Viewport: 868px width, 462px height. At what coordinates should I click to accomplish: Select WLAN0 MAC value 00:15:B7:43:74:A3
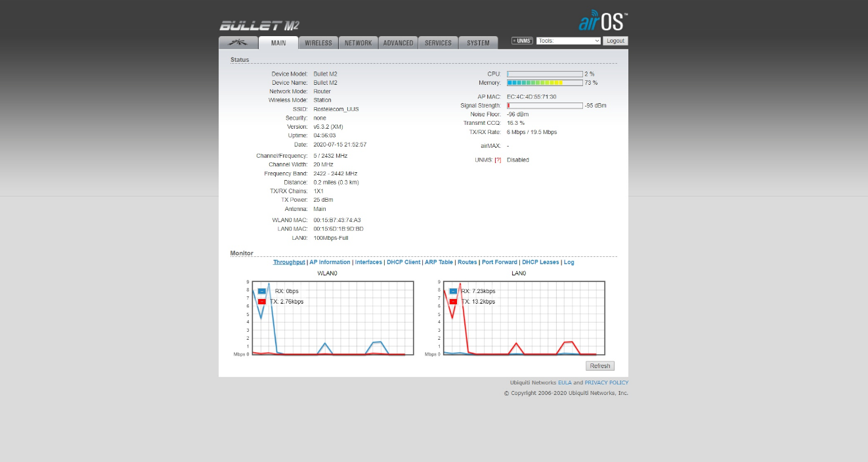click(337, 220)
